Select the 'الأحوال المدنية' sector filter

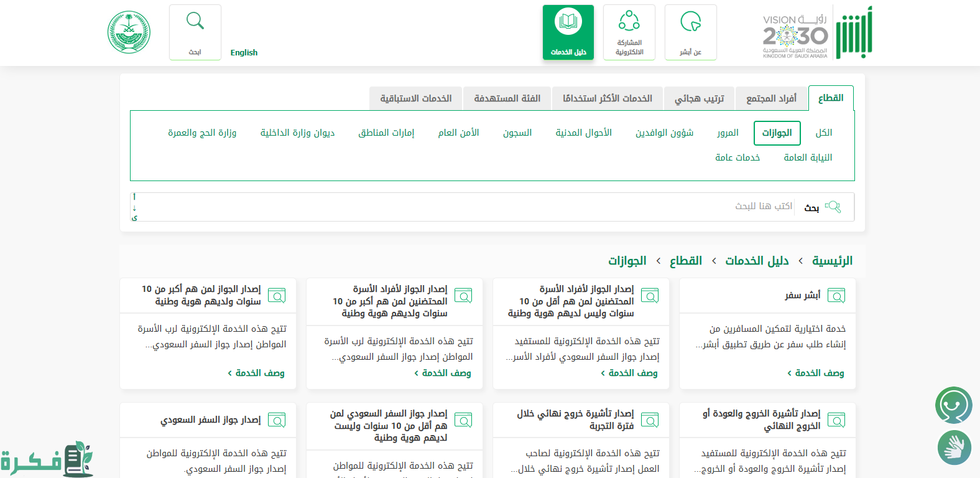583,133
